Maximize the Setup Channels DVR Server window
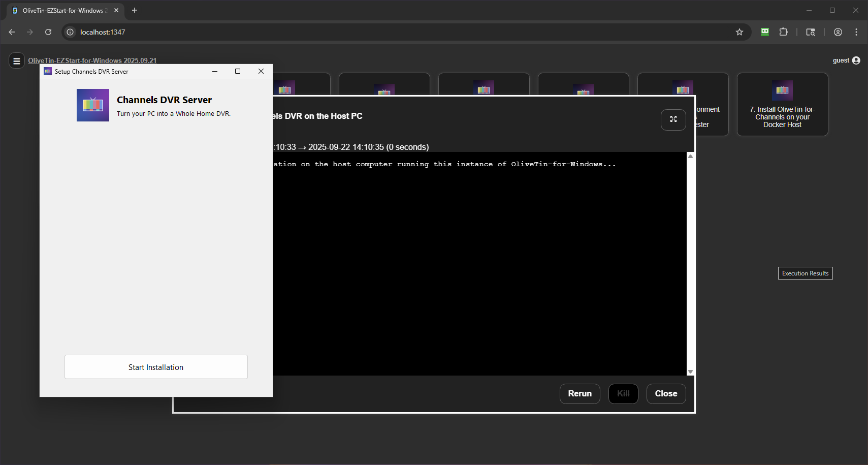The image size is (868, 465). tap(238, 72)
